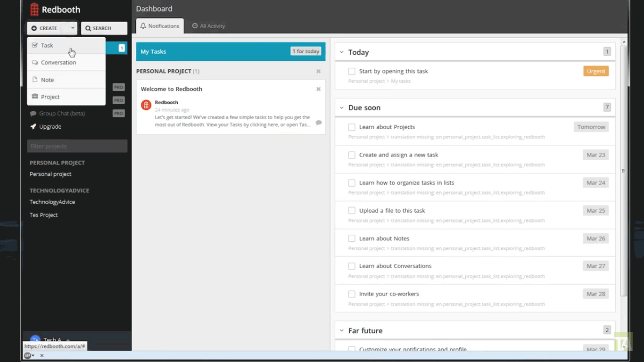Click the task list vertical scrollbar
The image size is (644, 362).
click(x=624, y=171)
